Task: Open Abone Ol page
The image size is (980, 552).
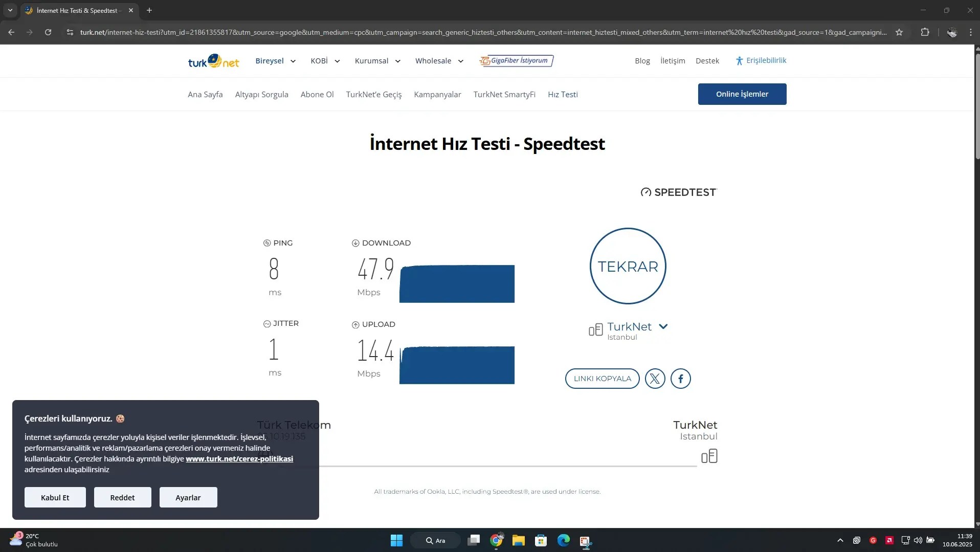Action: (x=317, y=95)
